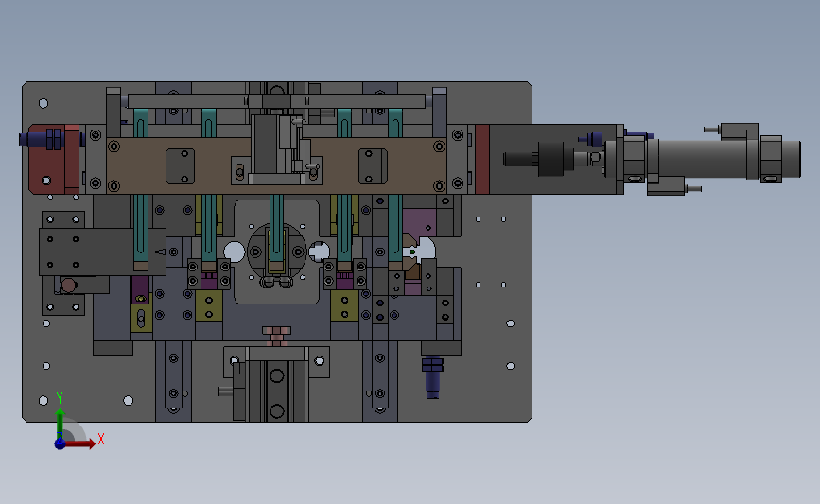Image resolution: width=820 pixels, height=504 pixels.
Task: Select the round brown knob on left bracket
Action: point(68,286)
